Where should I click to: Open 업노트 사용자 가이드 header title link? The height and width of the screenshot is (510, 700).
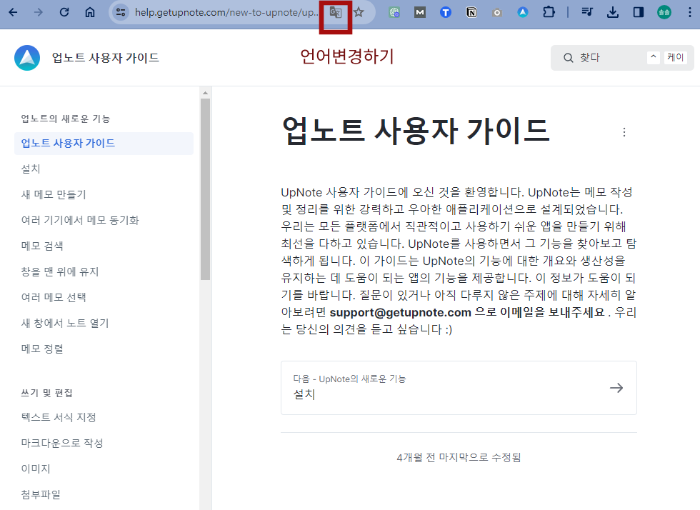[105, 58]
